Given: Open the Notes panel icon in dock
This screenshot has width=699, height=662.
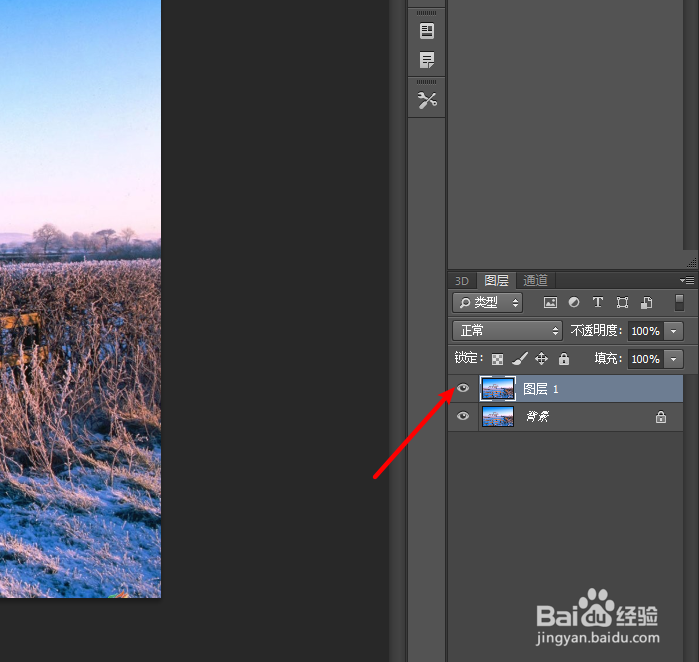Looking at the screenshot, I should [x=427, y=60].
